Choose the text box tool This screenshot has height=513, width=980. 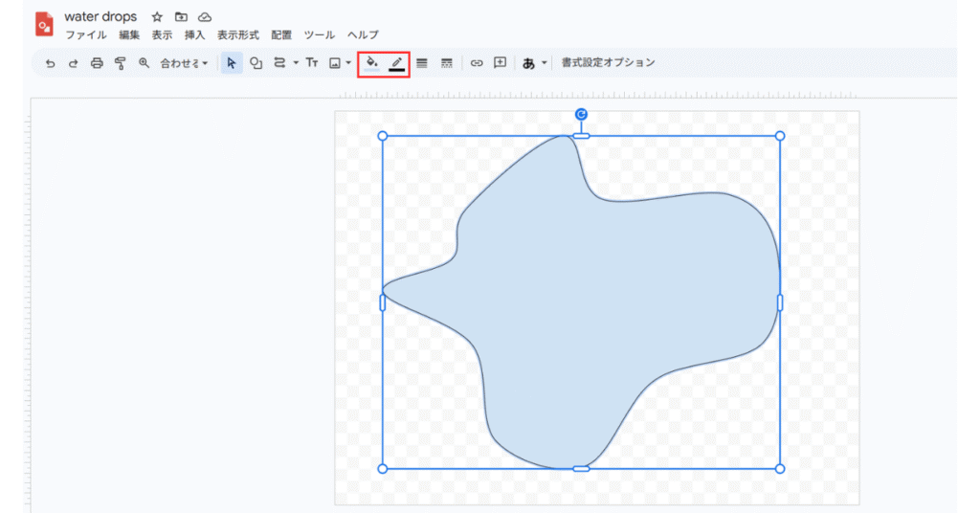pyautogui.click(x=311, y=63)
